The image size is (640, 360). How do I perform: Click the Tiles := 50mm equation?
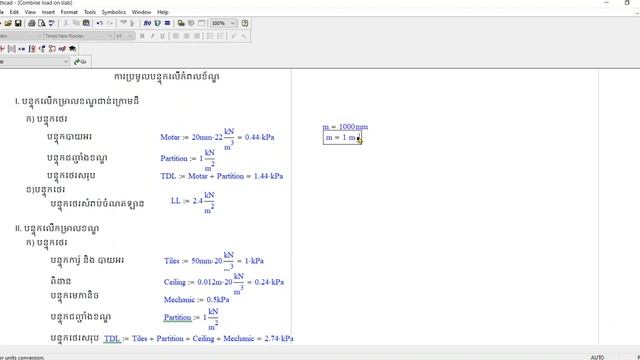click(x=214, y=262)
